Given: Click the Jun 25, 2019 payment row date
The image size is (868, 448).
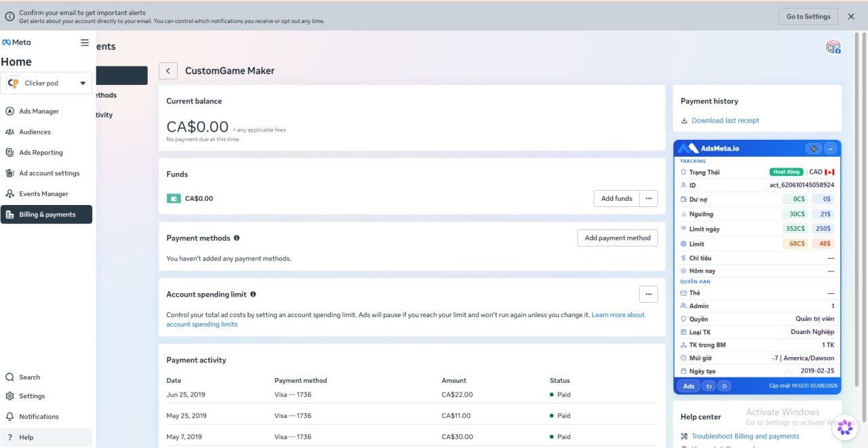Looking at the screenshot, I should [x=186, y=395].
